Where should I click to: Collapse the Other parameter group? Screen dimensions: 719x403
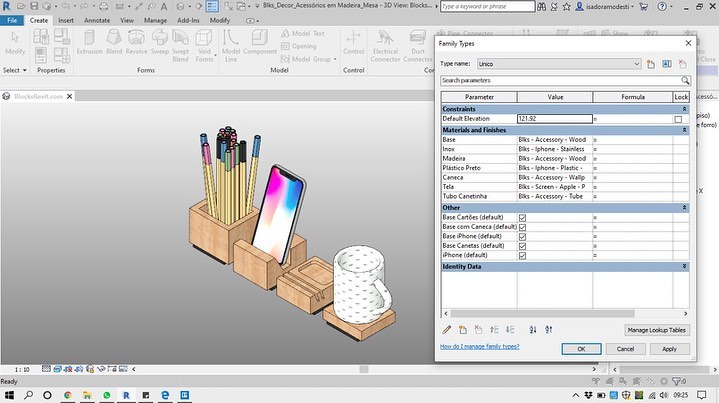click(x=684, y=208)
